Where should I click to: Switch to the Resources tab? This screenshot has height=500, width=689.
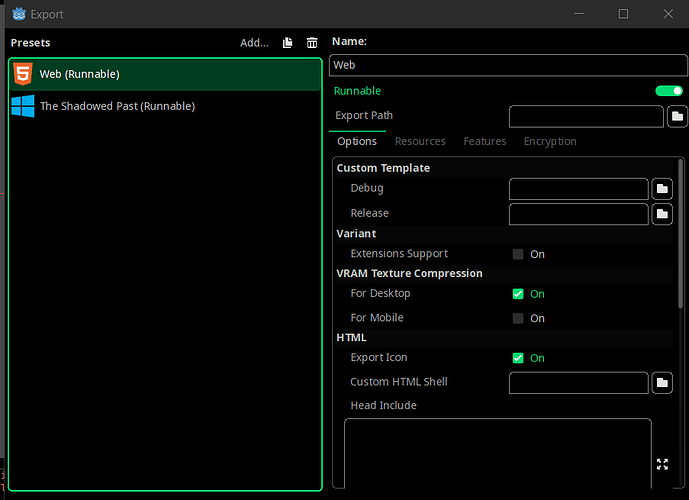click(420, 141)
